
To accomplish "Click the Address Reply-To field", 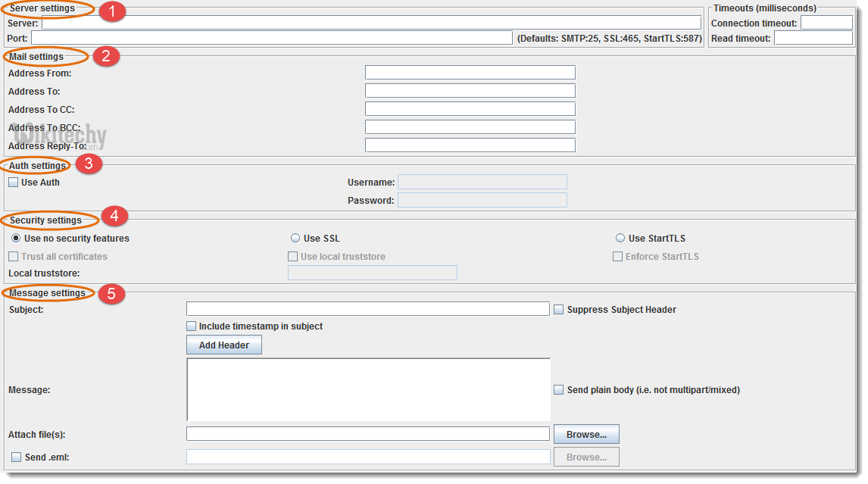I will tap(470, 145).
